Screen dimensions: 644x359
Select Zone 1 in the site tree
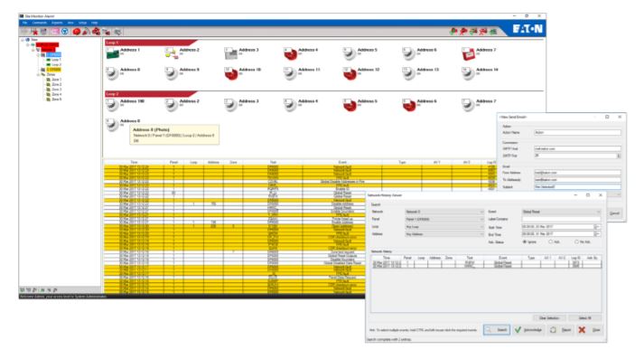coord(56,80)
